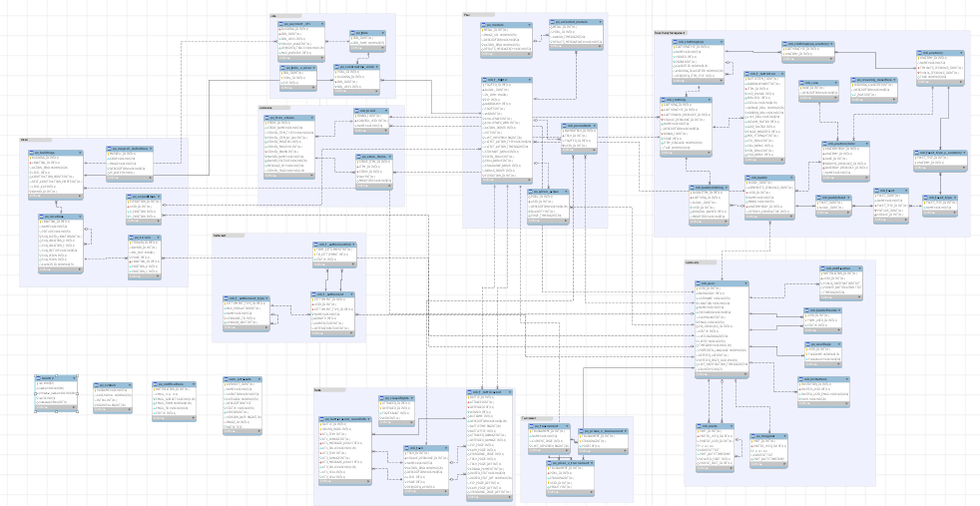Select the Plan layer title label
This screenshot has height=506, width=980.
[467, 14]
